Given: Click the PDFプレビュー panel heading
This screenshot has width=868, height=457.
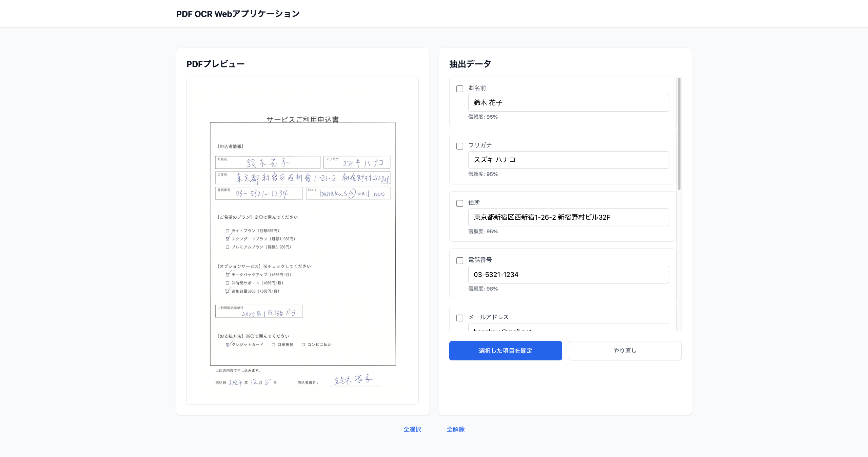Looking at the screenshot, I should click(x=216, y=63).
